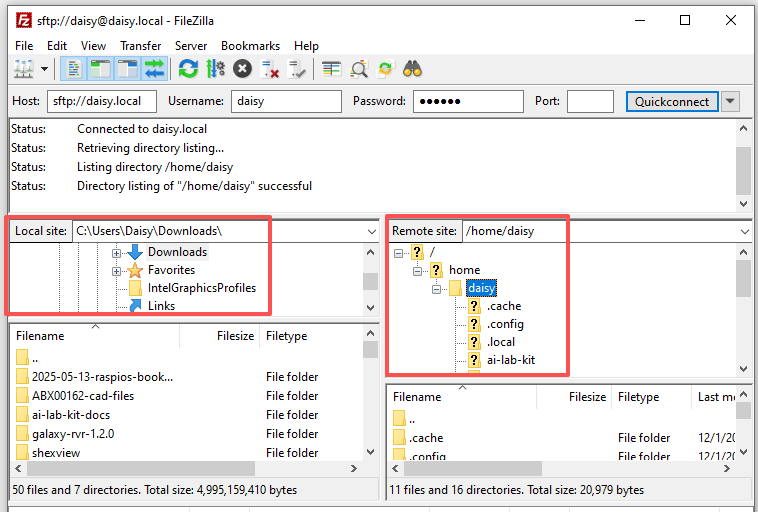Toggle directory comparison icon
The height and width of the screenshot is (512, 758).
point(359,69)
